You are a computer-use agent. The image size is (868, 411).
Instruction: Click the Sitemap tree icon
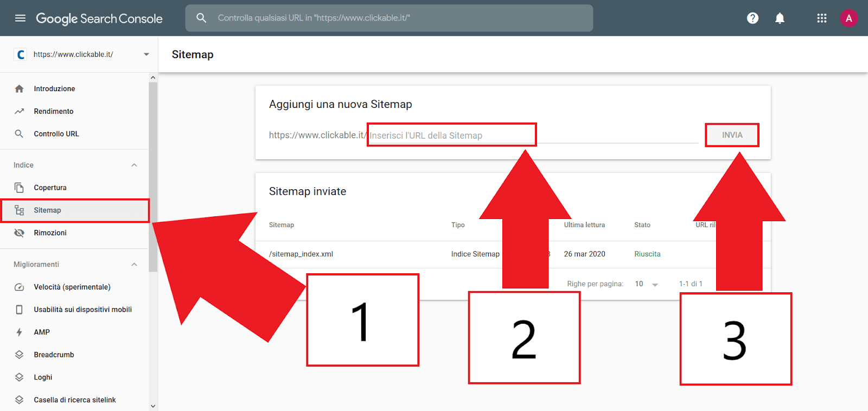tap(19, 210)
